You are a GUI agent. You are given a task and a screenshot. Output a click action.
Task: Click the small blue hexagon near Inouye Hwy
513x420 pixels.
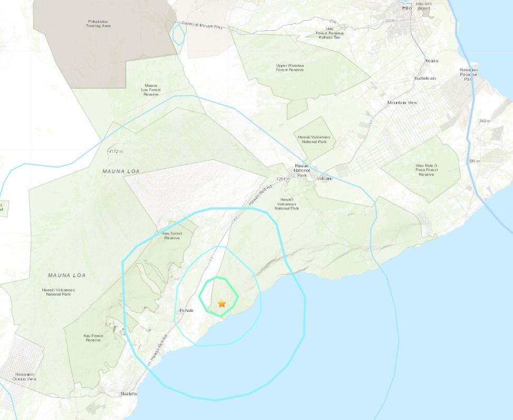[178, 34]
